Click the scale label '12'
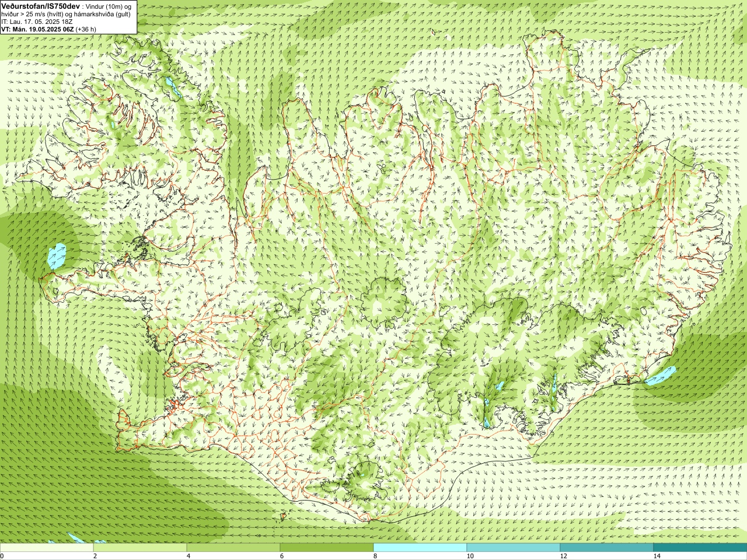The height and width of the screenshot is (560, 747). click(563, 556)
